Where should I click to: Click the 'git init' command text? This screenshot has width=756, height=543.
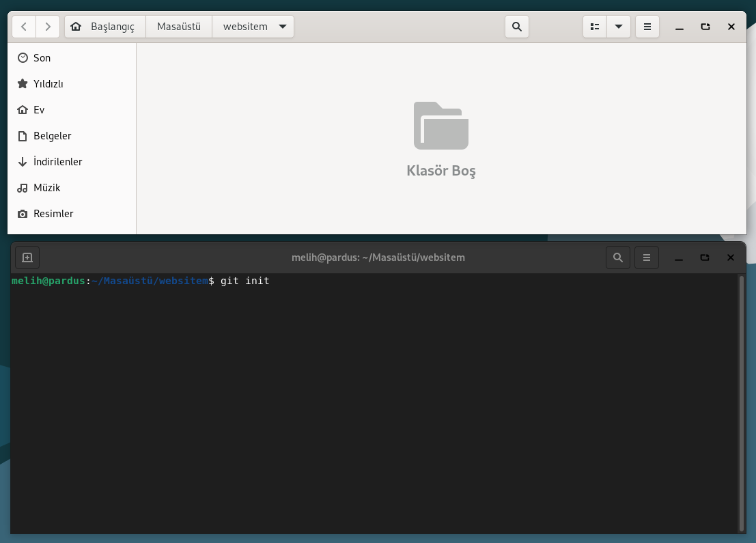245,281
